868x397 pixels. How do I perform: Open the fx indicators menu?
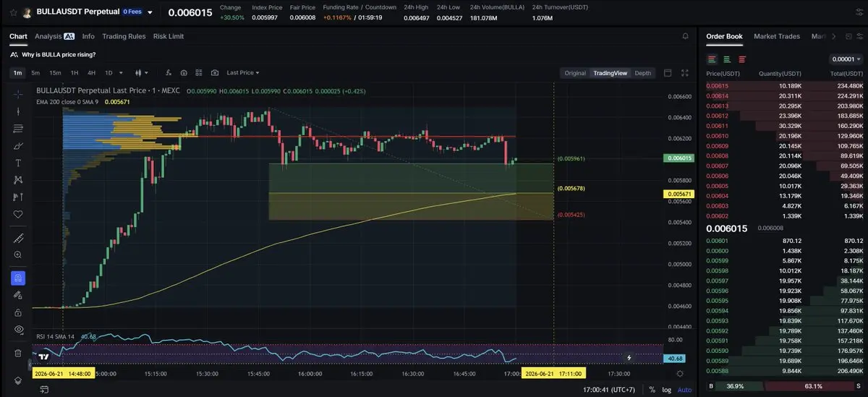pos(168,73)
